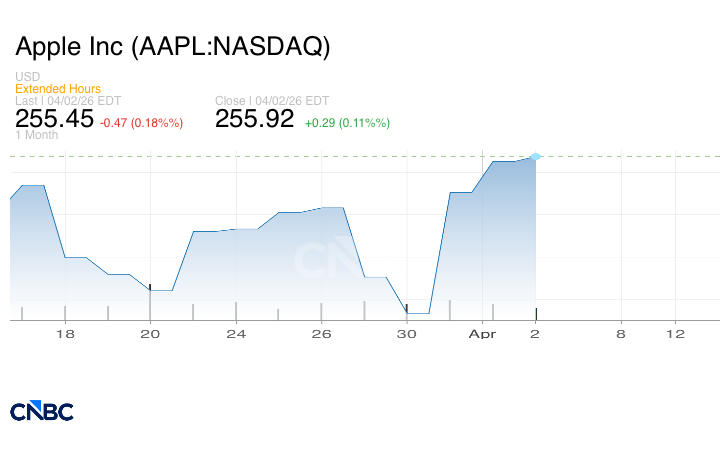Click the Apple Inc (AAPL:NASDAQ) title
This screenshot has width=720, height=450.
click(173, 46)
